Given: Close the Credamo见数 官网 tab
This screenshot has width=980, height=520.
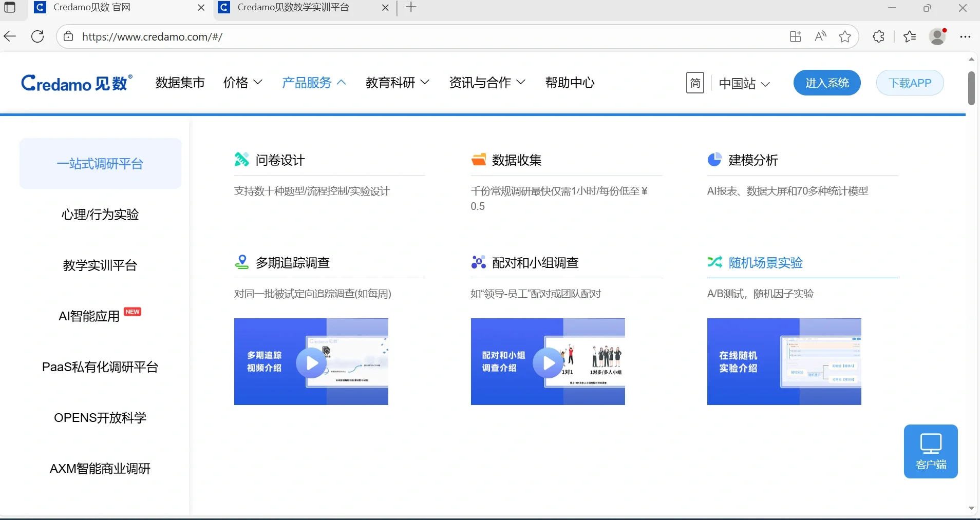Looking at the screenshot, I should pos(201,8).
